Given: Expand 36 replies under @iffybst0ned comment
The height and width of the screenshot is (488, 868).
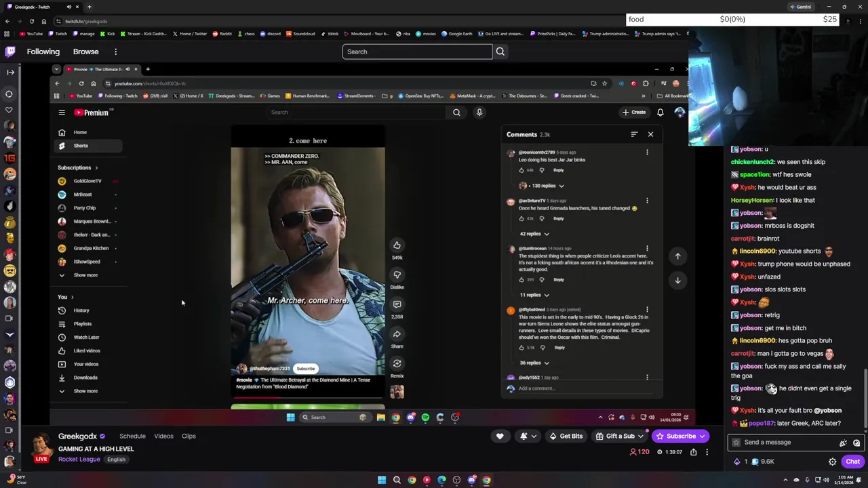Looking at the screenshot, I should [534, 363].
